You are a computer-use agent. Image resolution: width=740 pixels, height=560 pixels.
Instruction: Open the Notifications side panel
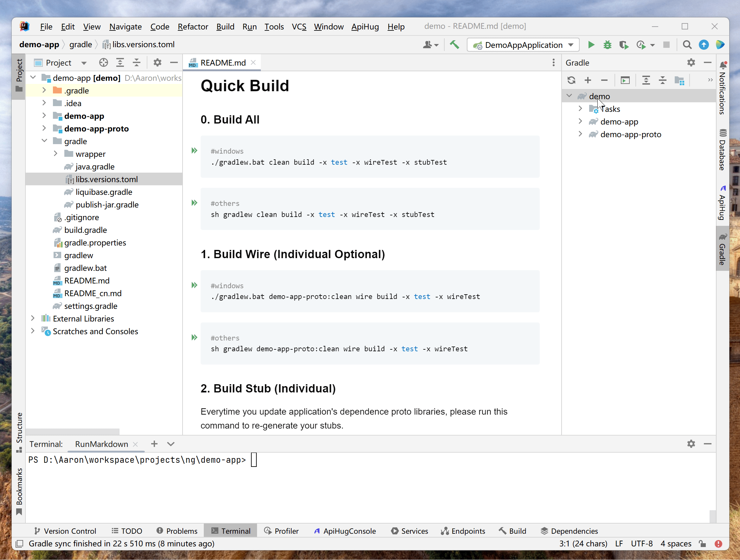point(723,88)
